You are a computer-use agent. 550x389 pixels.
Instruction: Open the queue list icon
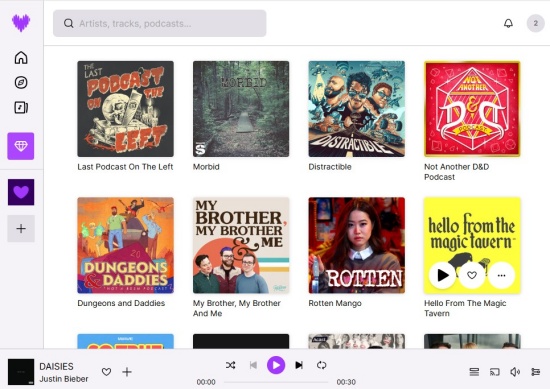pyautogui.click(x=474, y=372)
